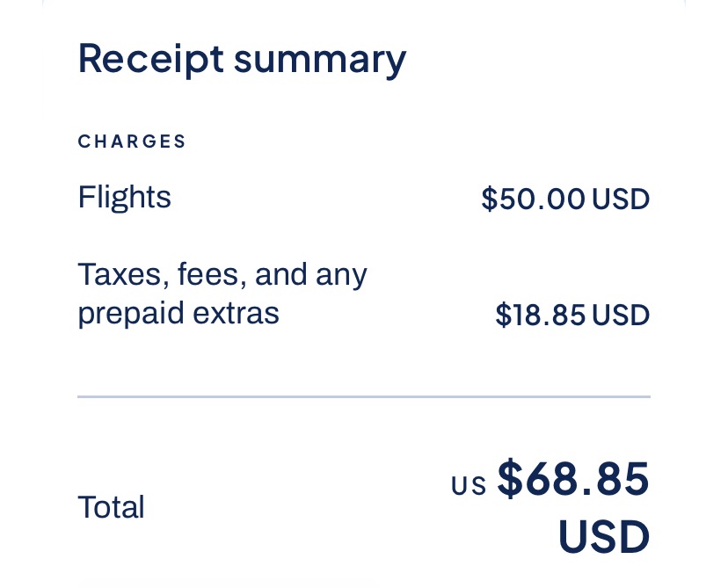Click the divider line above Total
This screenshot has height=588, width=728.
point(363,397)
